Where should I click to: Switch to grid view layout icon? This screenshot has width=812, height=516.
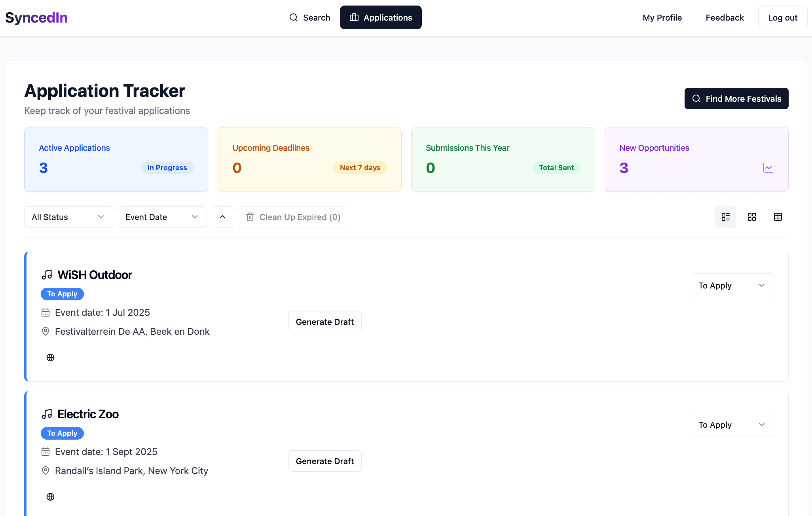(751, 217)
